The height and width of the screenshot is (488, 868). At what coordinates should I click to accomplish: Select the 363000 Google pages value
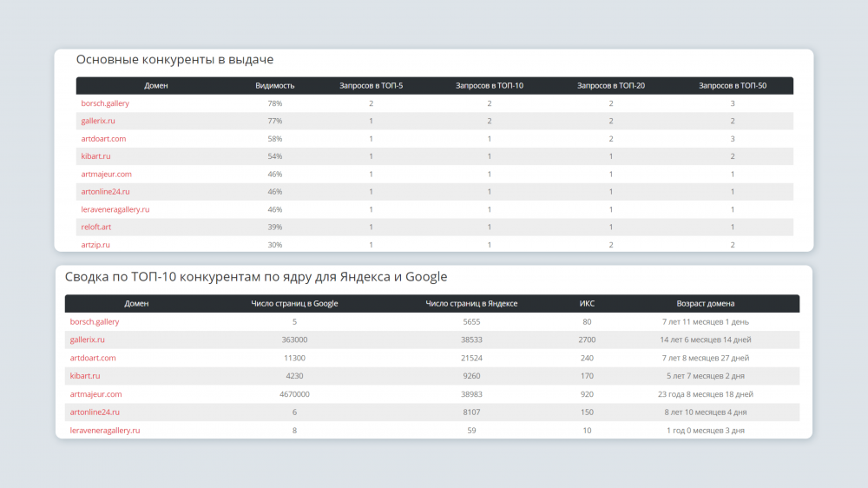294,340
